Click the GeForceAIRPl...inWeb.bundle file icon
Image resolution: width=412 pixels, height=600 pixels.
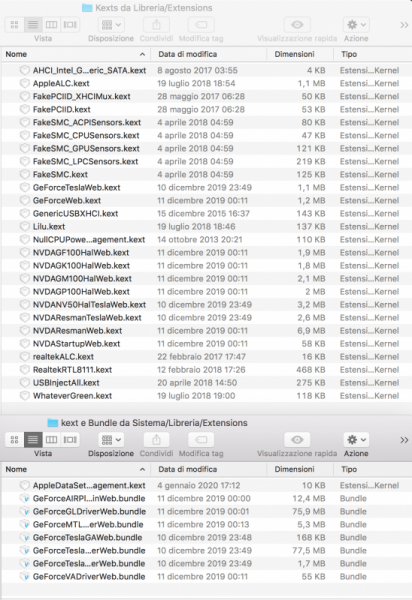click(x=25, y=499)
